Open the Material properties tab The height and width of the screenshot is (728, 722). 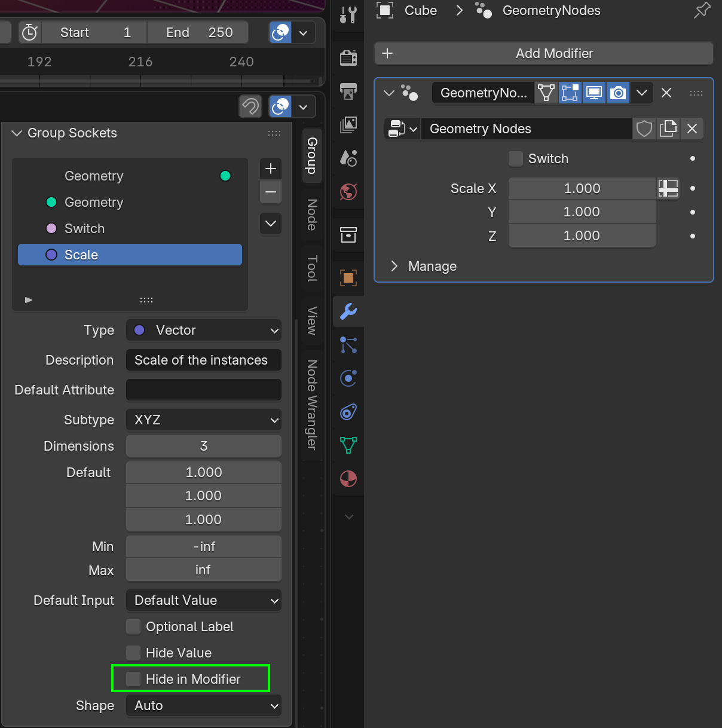(348, 479)
